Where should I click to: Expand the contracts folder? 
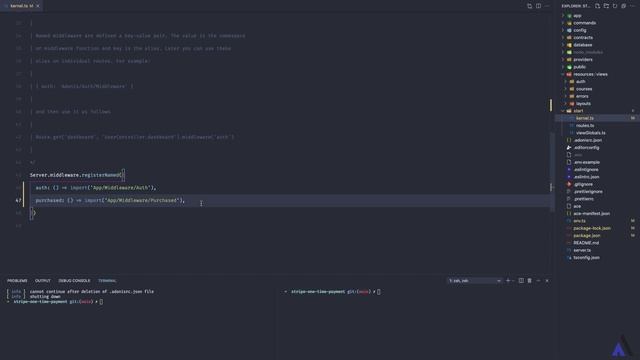tap(583, 38)
